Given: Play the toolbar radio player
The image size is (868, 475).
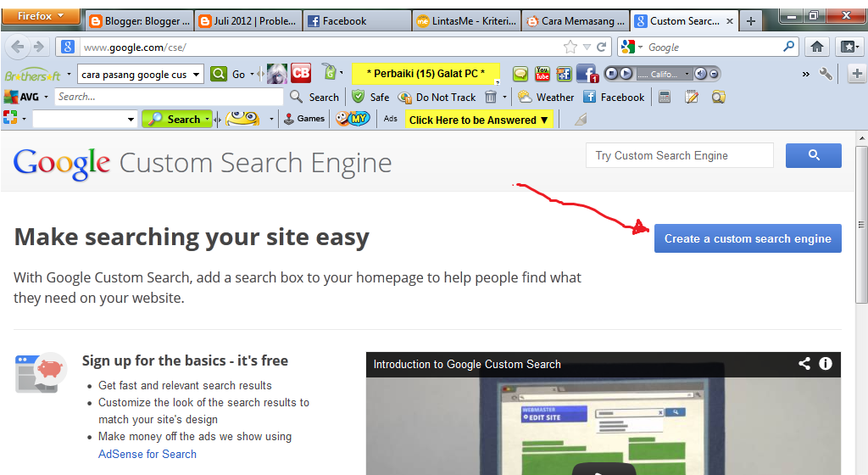Looking at the screenshot, I should [626, 74].
